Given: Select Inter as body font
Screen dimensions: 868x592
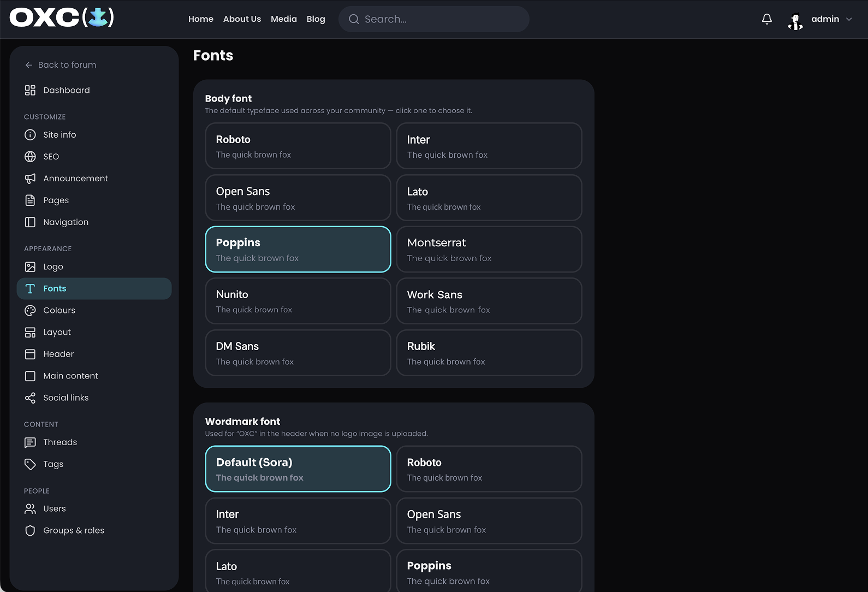Looking at the screenshot, I should 489,146.
